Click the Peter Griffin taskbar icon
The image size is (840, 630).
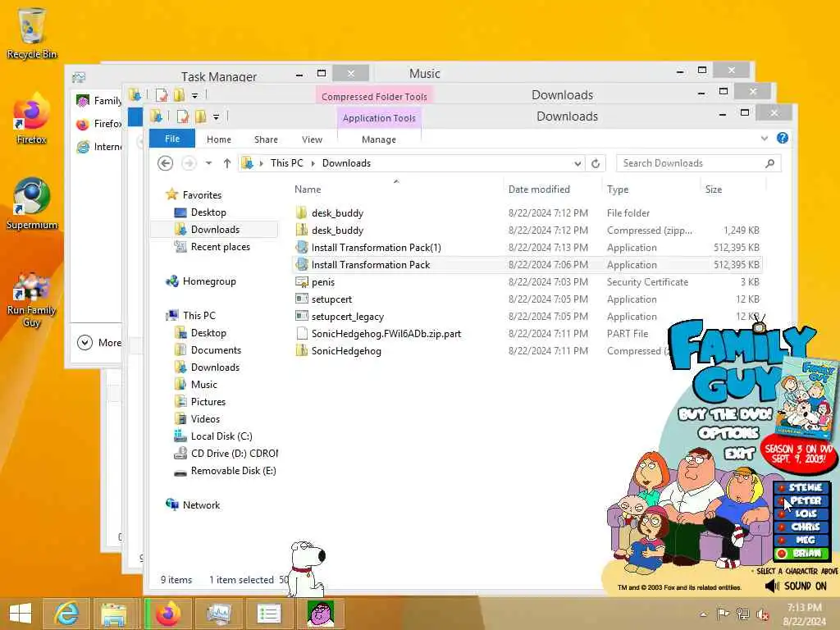[321, 614]
